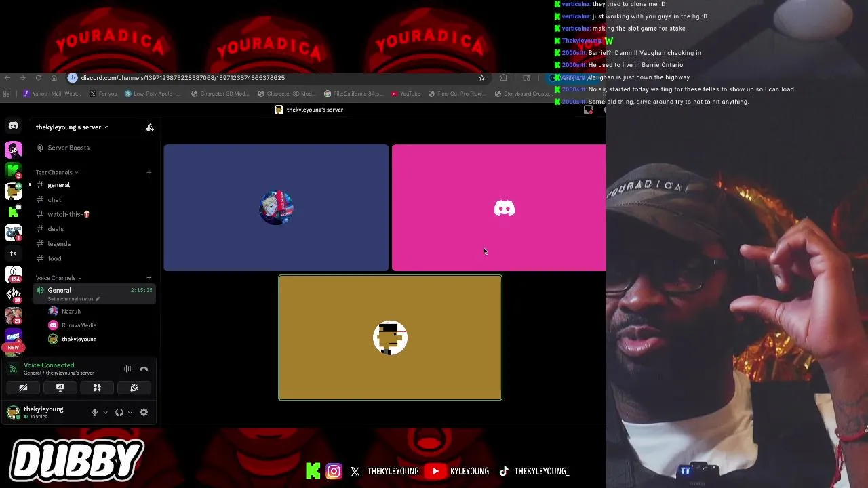Open the 'For you' X bookmark
Viewport: 868px width, 488px height.
point(102,94)
